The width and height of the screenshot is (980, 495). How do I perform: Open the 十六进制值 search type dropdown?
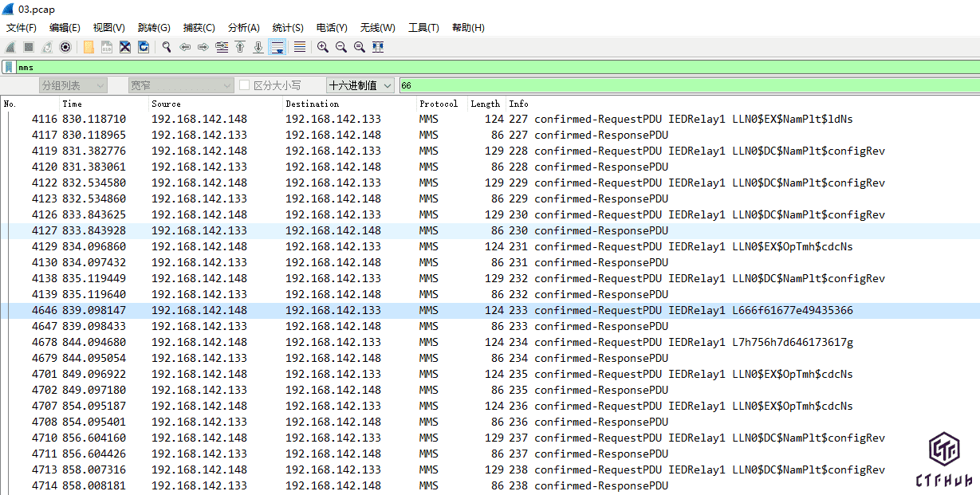click(360, 85)
